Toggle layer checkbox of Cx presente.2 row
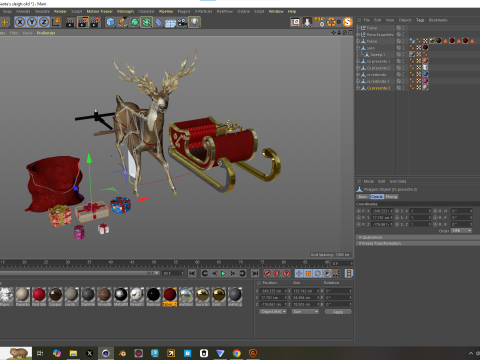 pyautogui.click(x=398, y=68)
